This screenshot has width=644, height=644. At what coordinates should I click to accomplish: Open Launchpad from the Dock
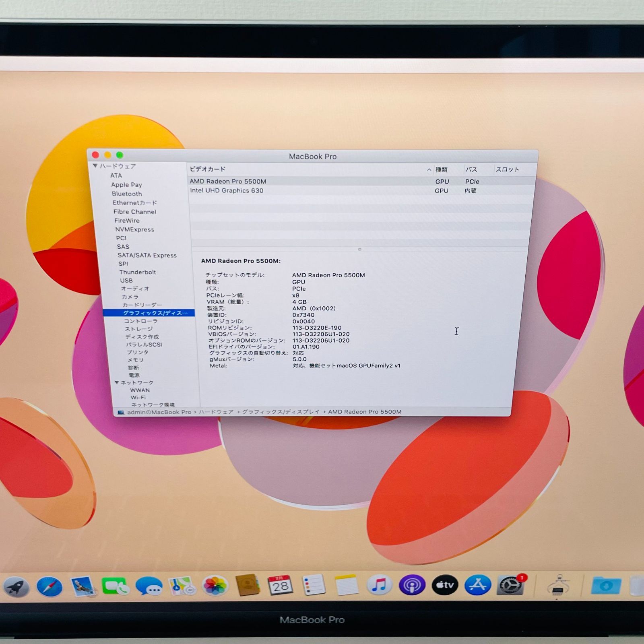click(17, 586)
